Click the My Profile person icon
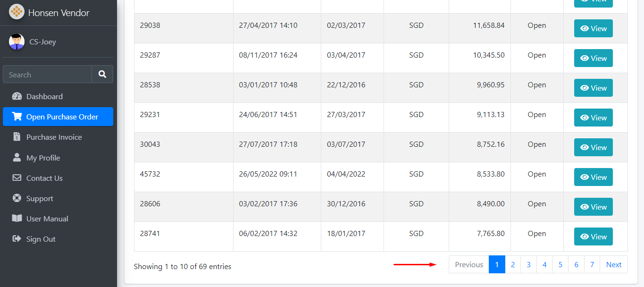Screen dimensions: 644x287 pyautogui.click(x=17, y=158)
